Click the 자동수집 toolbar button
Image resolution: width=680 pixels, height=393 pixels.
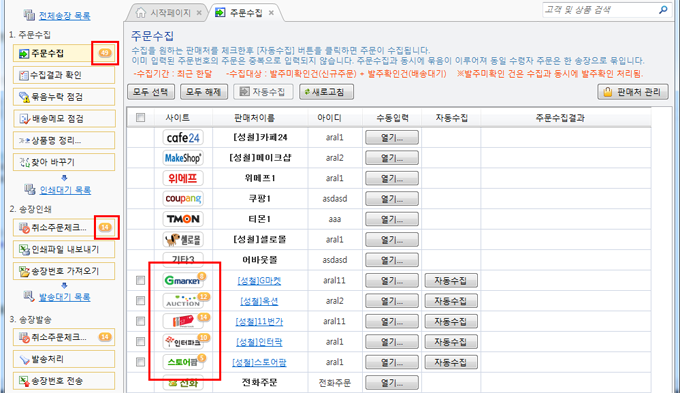coord(263,92)
